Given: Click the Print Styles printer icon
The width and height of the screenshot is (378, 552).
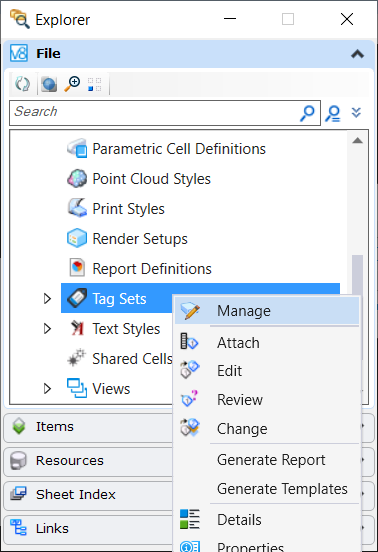Looking at the screenshot, I should (x=77, y=208).
